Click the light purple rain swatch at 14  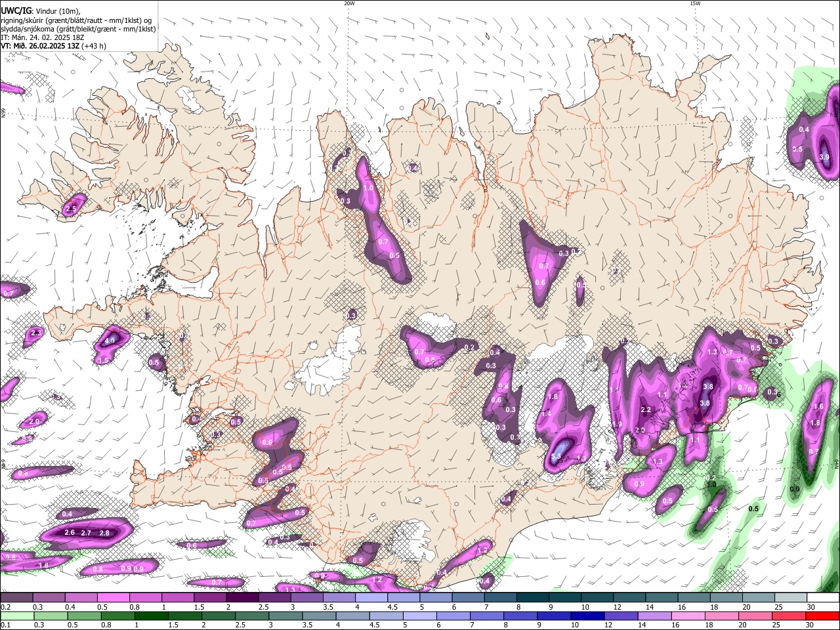(654, 616)
